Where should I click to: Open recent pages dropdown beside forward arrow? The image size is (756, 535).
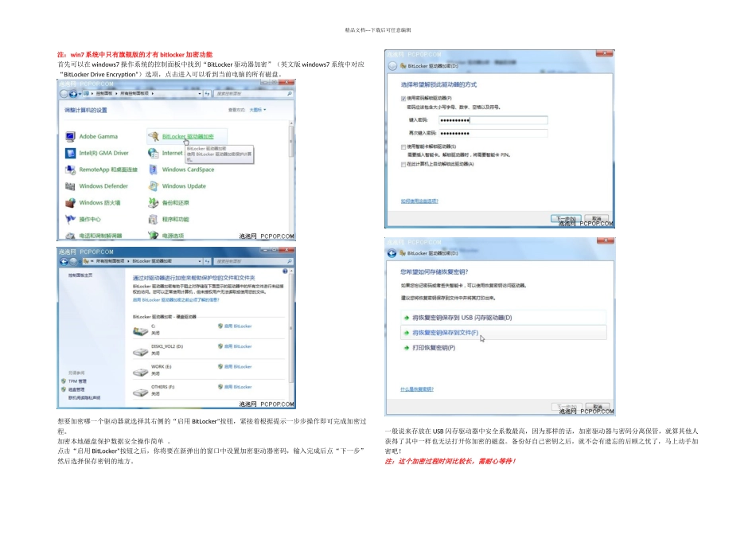(x=80, y=94)
